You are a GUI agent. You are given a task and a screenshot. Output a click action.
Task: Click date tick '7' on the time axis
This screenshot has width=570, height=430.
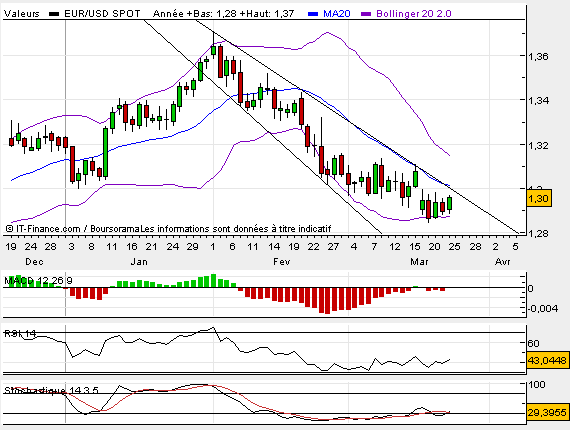(x=374, y=247)
